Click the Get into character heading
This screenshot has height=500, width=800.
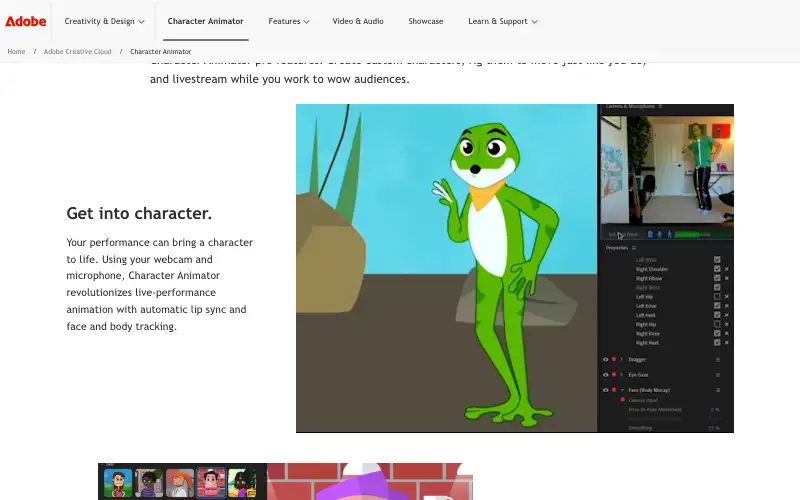click(x=139, y=213)
